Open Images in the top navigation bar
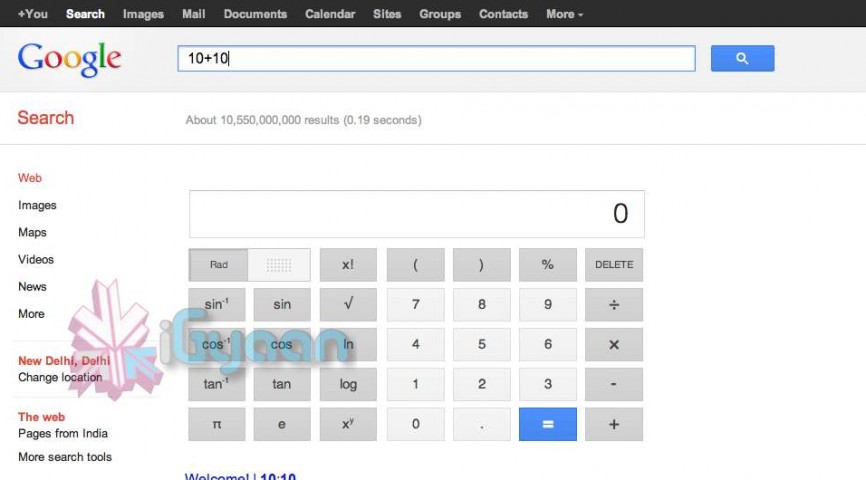The image size is (866, 480). pos(143,14)
